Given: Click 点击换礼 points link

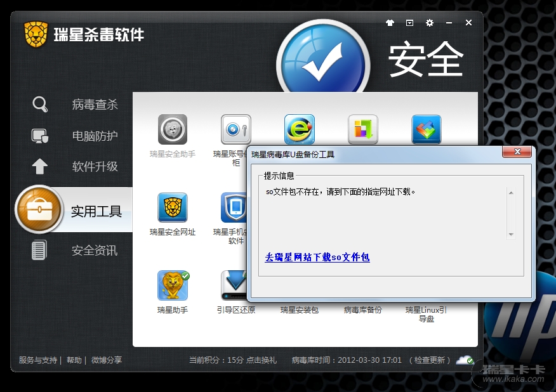Looking at the screenshot, I should pyautogui.click(x=261, y=360).
